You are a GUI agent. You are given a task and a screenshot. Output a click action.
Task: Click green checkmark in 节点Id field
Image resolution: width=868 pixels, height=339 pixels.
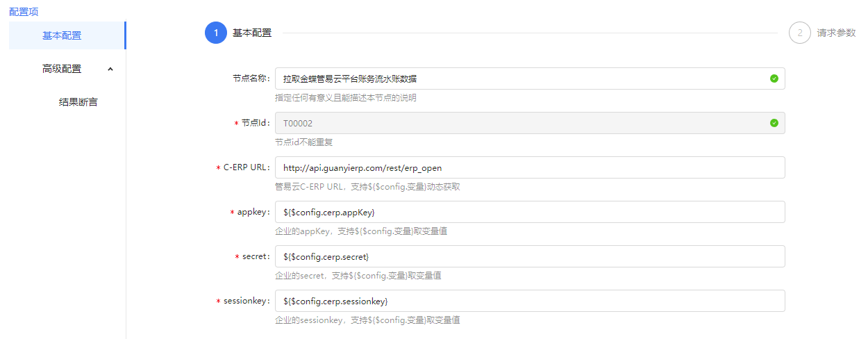click(774, 123)
